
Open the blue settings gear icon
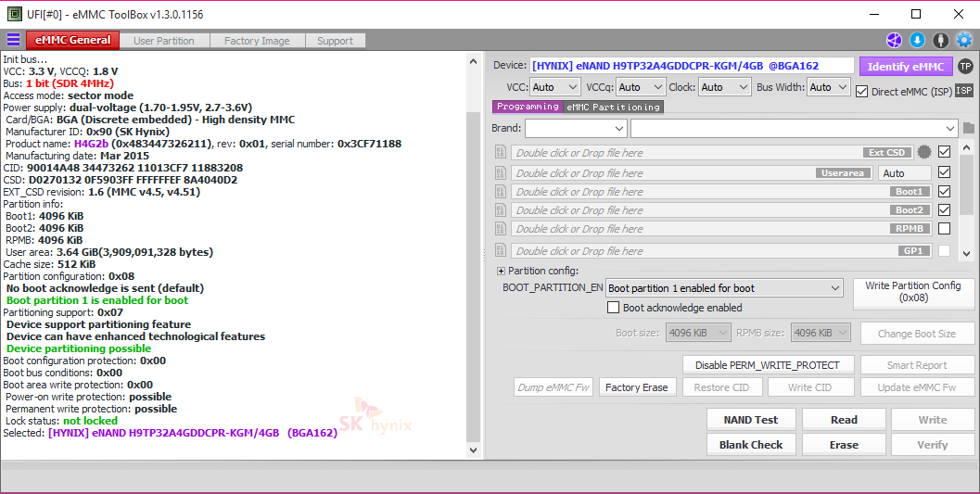(964, 40)
